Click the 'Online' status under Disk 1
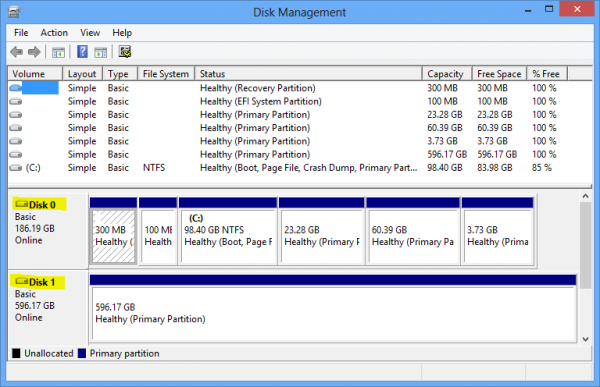This screenshot has height=387, width=600. (x=29, y=318)
